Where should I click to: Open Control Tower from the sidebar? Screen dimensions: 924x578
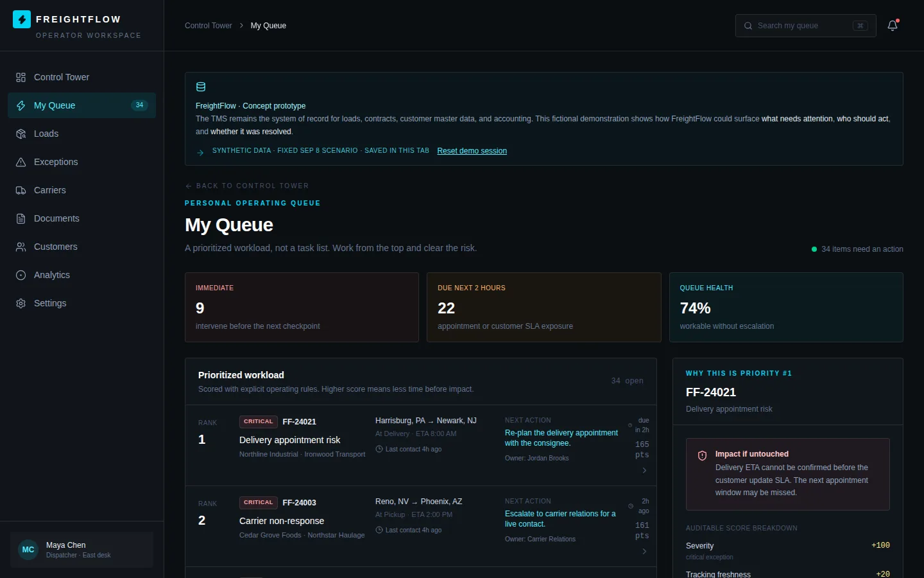(x=81, y=77)
